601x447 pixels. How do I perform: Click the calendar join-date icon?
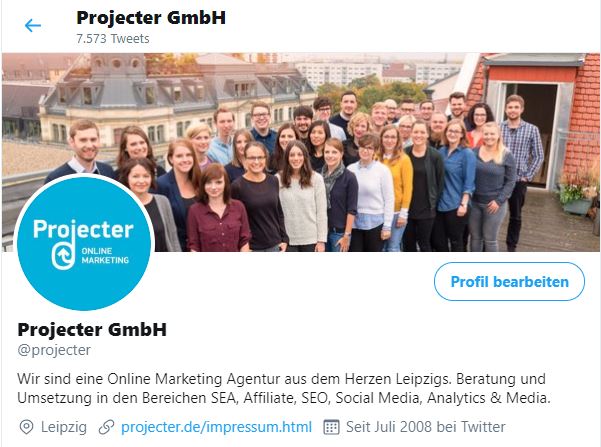click(331, 427)
